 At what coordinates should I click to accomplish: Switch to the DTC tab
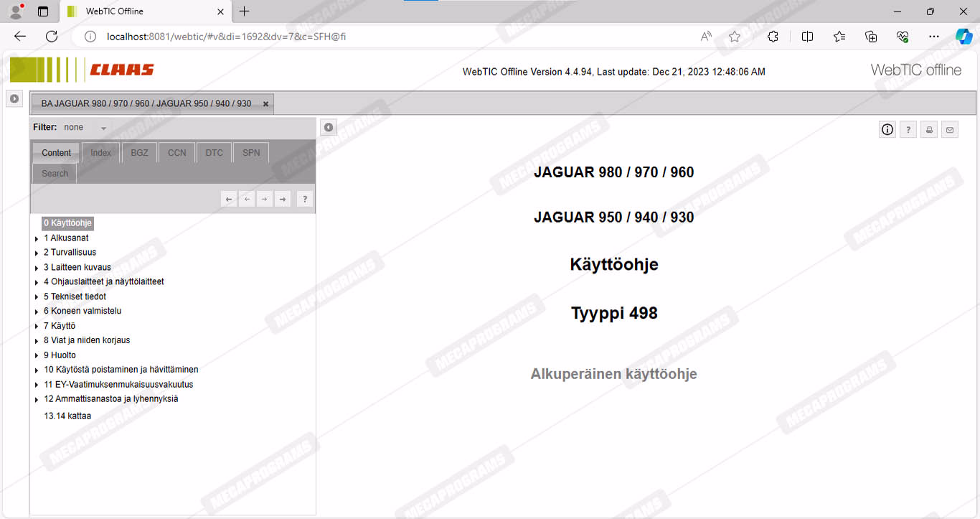214,153
